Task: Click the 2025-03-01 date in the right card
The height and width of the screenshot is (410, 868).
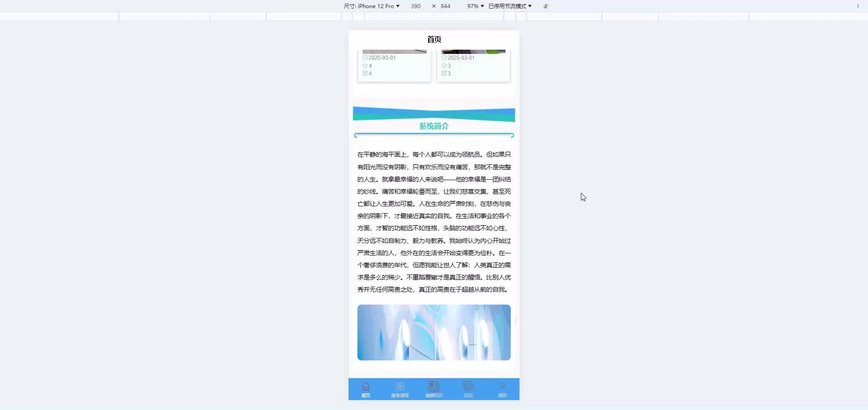Action: click(461, 58)
